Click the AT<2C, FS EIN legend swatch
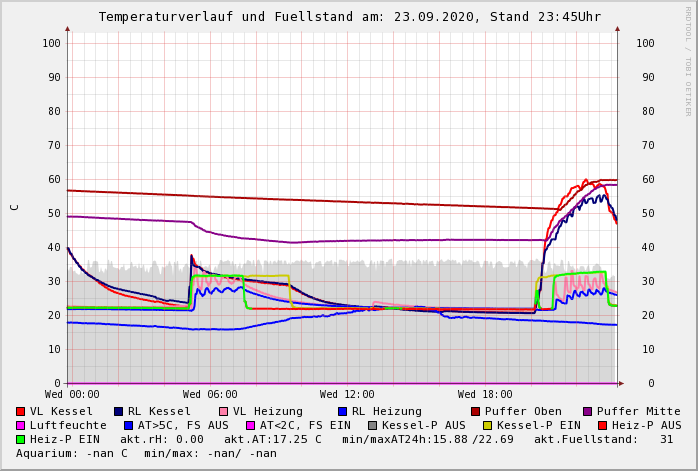This screenshot has height=471, width=698. (251, 426)
